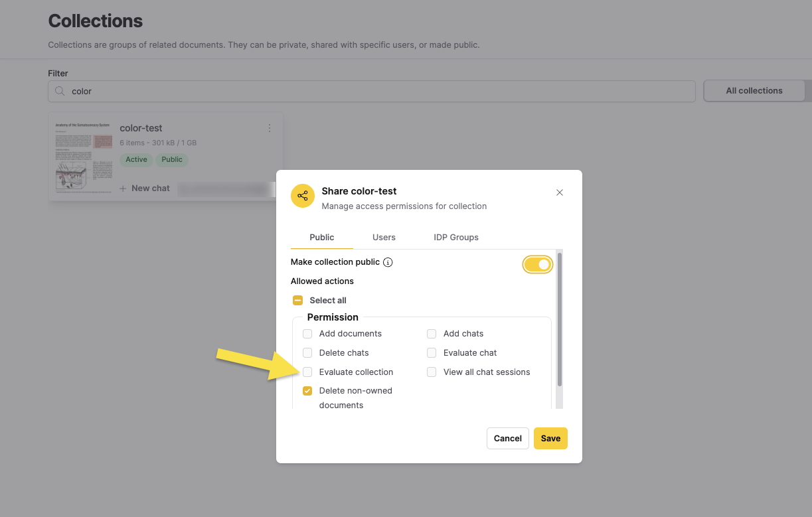Screen dimensions: 812x517
Task: Click the Select all permissions checkbox
Action: 297,300
